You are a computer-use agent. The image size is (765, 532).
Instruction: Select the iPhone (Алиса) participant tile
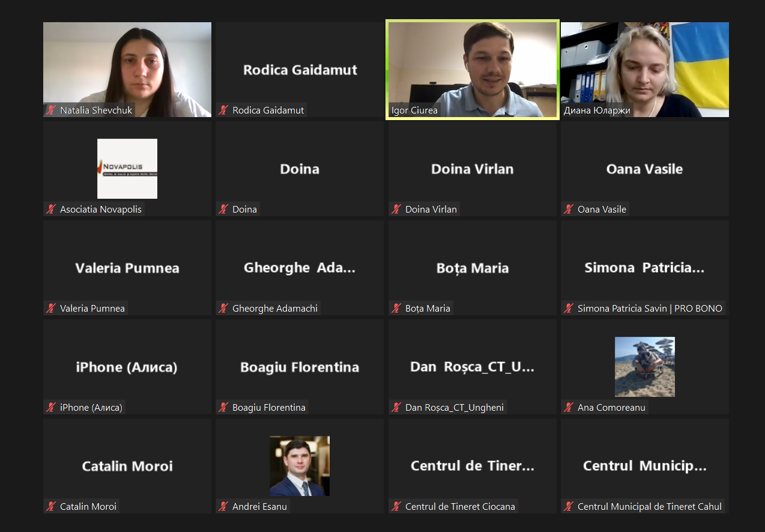point(127,367)
